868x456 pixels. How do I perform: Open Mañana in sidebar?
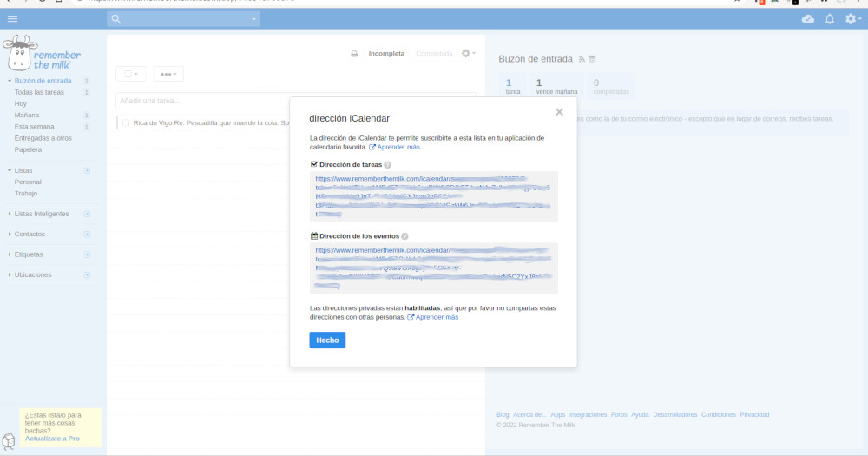[x=27, y=116]
